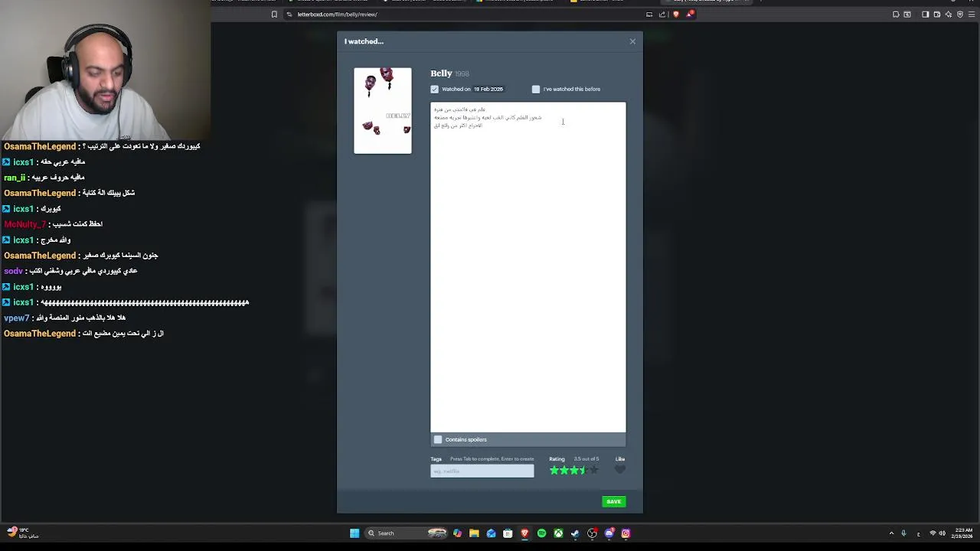Open File Explorer from the taskbar
The image size is (980, 551).
[x=474, y=533]
